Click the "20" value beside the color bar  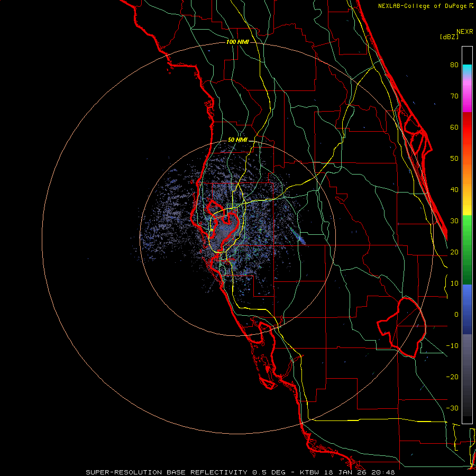(x=454, y=252)
